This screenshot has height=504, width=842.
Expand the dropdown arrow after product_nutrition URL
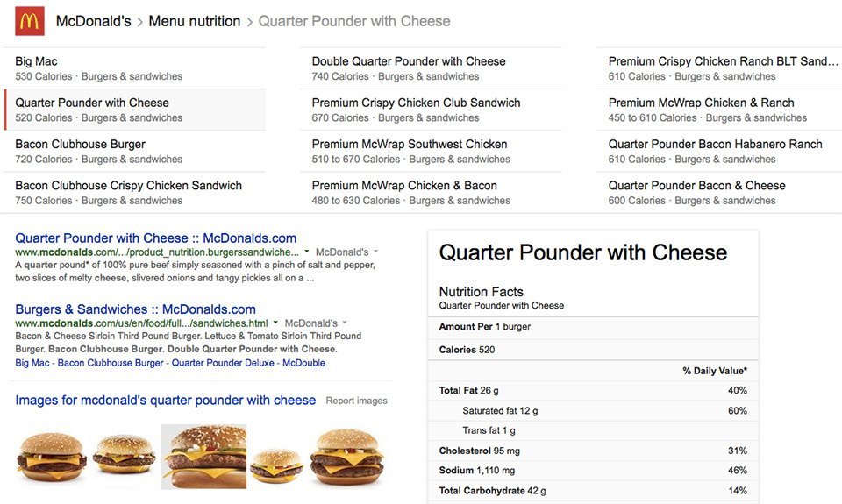(308, 252)
